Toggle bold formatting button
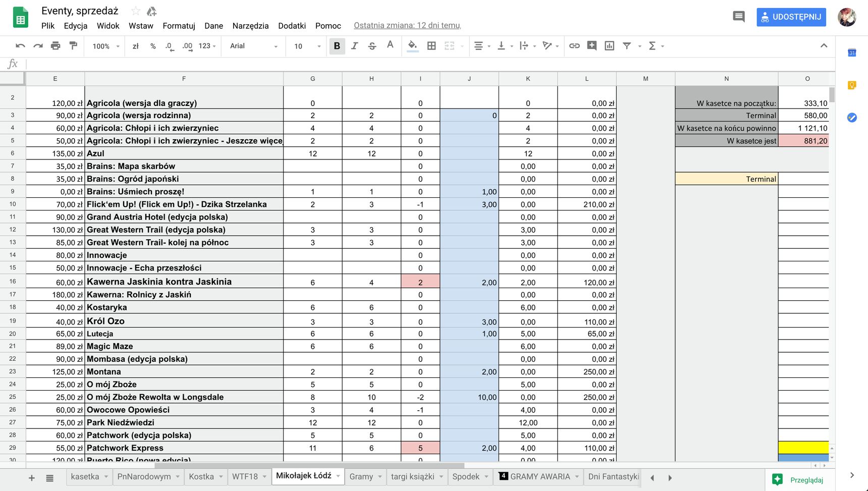The height and width of the screenshot is (491, 868). click(x=337, y=46)
